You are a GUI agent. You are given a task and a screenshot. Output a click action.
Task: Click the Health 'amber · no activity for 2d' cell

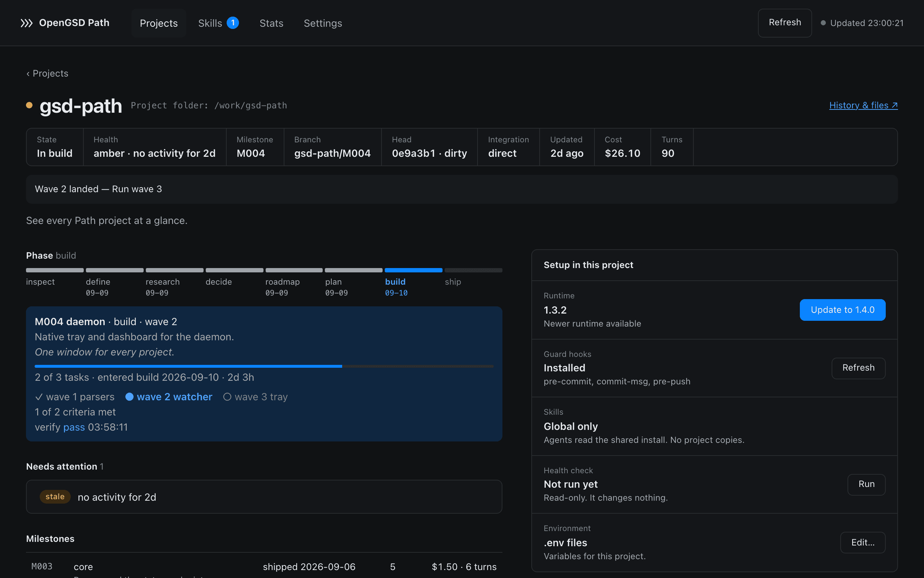tap(154, 147)
